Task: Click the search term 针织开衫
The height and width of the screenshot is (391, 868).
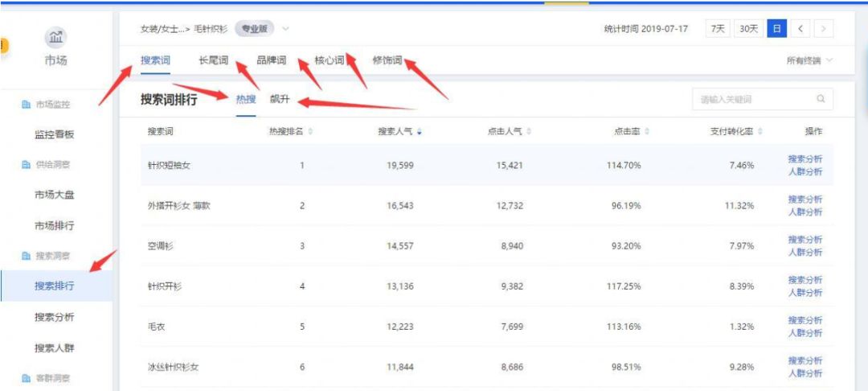Action: [165, 287]
